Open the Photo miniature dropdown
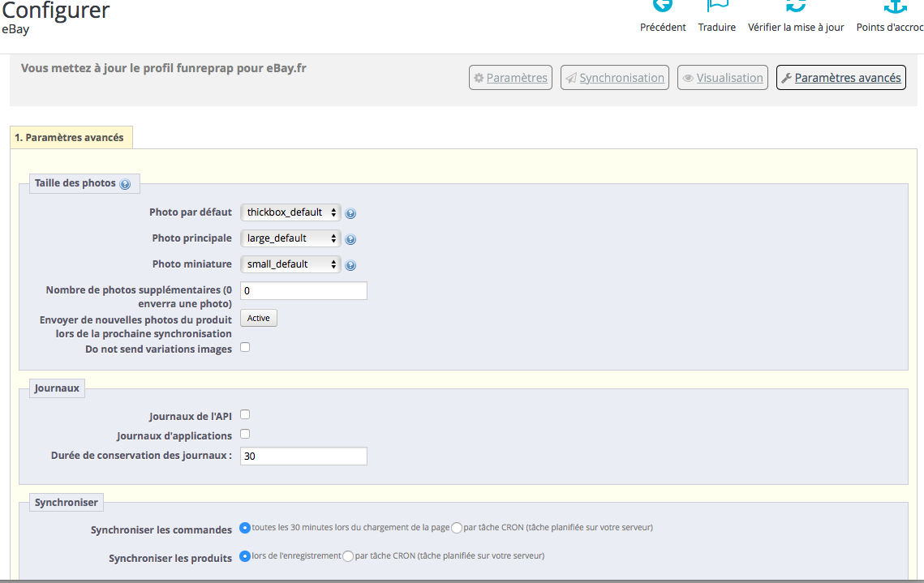This screenshot has height=583, width=924. pos(290,264)
